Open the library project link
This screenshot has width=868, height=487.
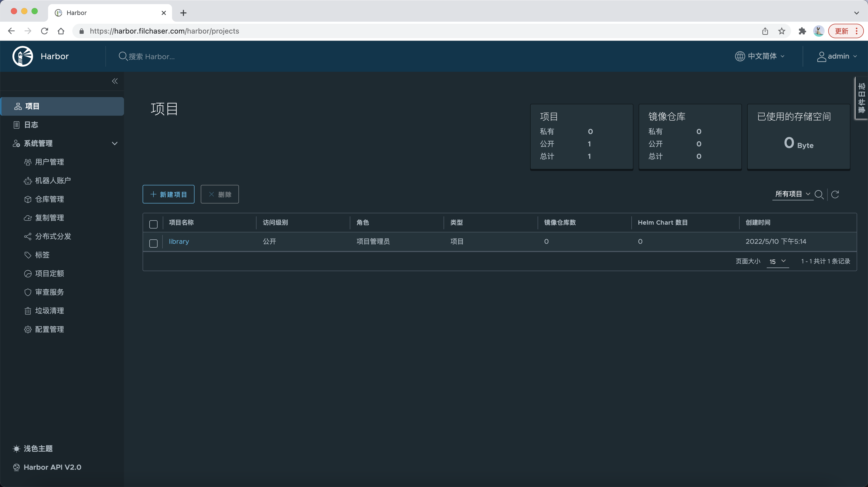[x=179, y=241]
